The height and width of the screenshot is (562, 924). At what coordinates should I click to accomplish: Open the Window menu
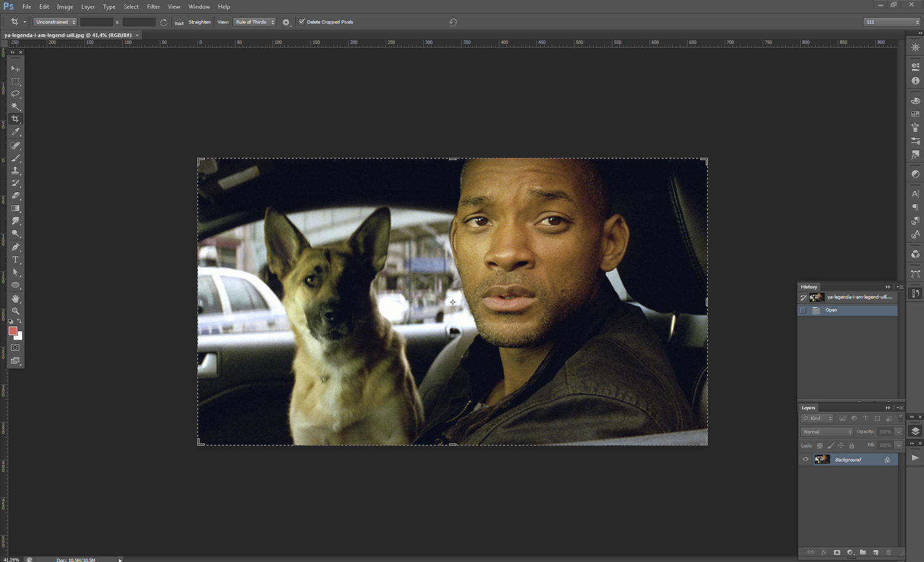(x=199, y=7)
